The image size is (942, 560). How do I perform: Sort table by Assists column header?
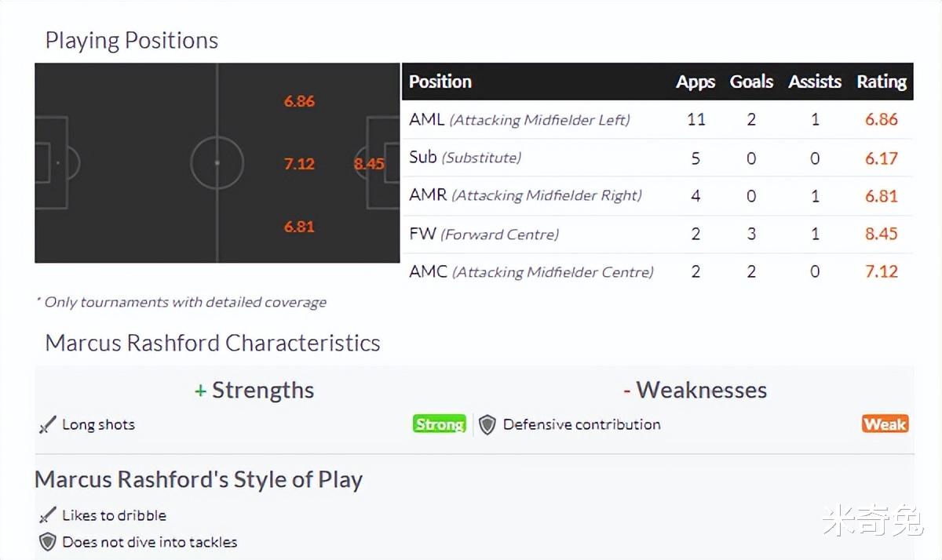pos(815,82)
